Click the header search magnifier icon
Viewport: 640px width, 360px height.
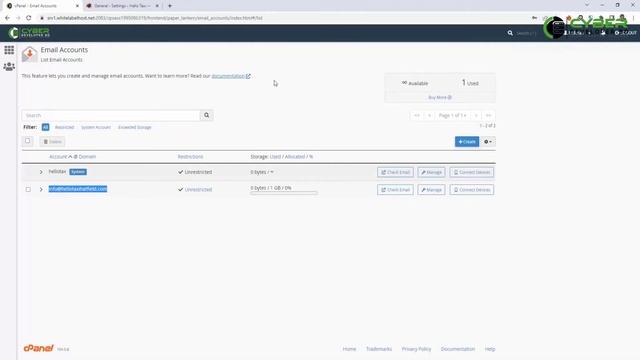510,33
